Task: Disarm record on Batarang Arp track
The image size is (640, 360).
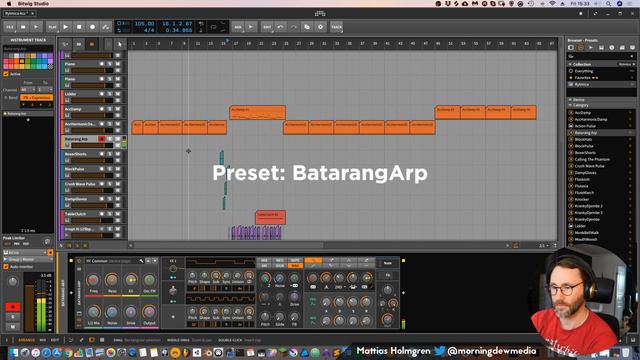Action: coord(102,139)
